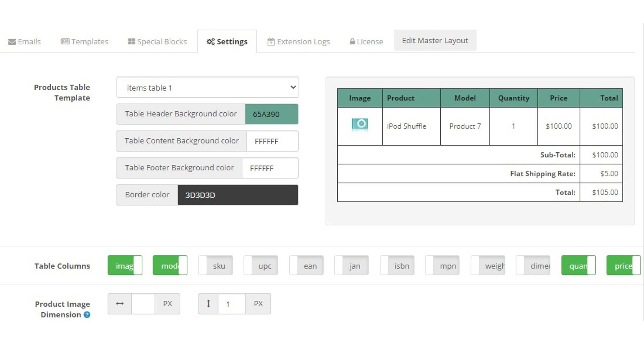This screenshot has width=644, height=345.
Task: Click the Product 7 model cell
Action: 465,126
